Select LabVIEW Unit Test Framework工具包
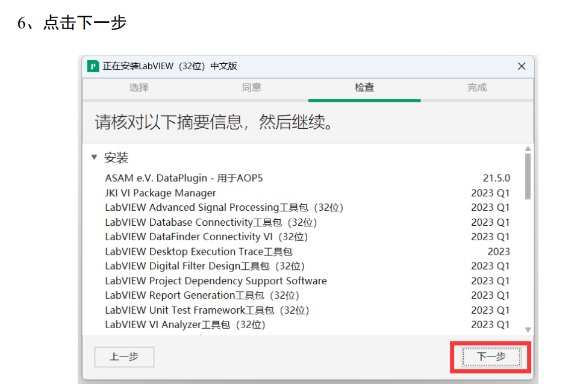This screenshot has height=392, width=577. tap(307, 310)
